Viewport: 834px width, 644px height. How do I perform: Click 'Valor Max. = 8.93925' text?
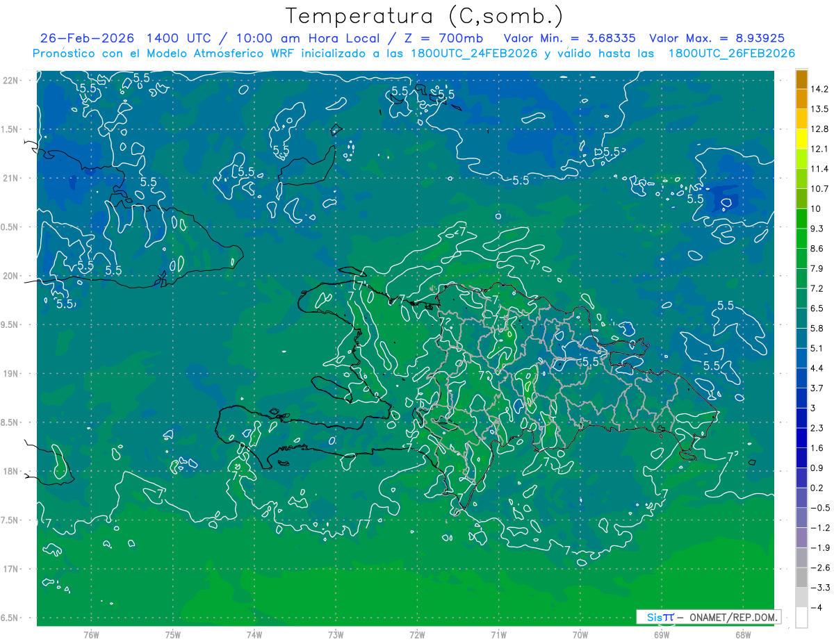[718, 38]
